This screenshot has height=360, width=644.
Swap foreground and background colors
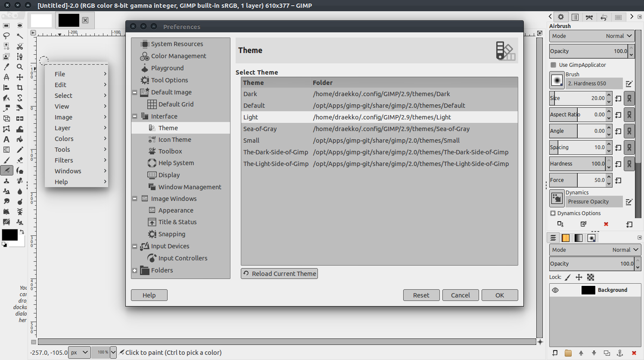(x=22, y=232)
